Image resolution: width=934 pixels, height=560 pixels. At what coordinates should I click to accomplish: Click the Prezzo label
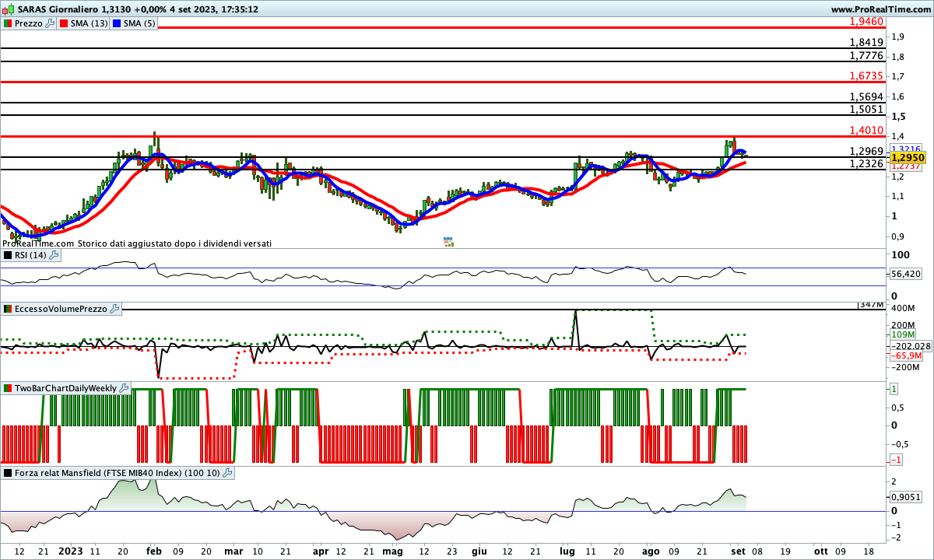click(29, 23)
